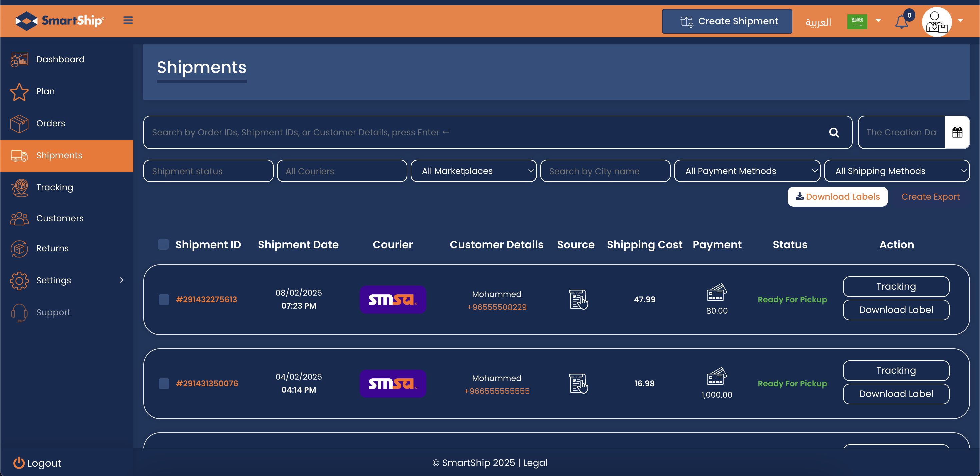Click the Logout power icon
The height and width of the screenshot is (476, 980).
click(19, 462)
